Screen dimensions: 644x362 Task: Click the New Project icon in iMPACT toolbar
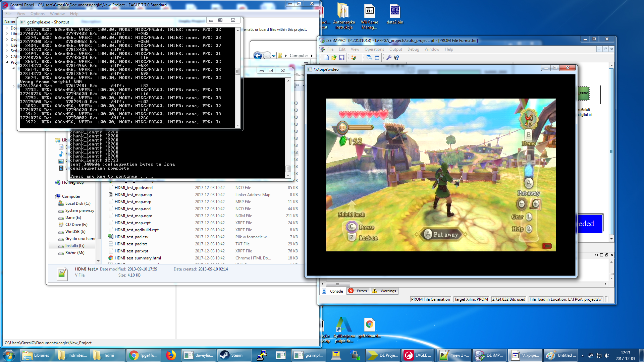pos(326,58)
